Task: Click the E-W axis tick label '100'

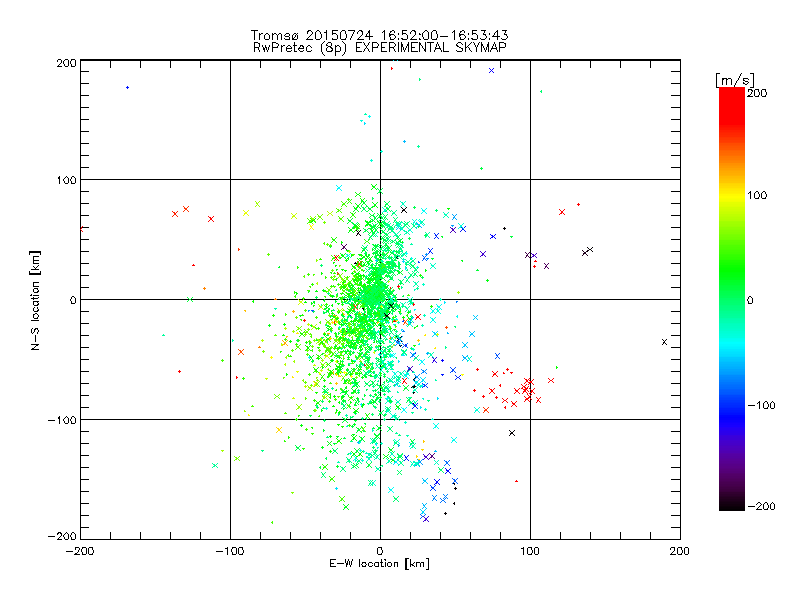Action: pyautogui.click(x=530, y=551)
